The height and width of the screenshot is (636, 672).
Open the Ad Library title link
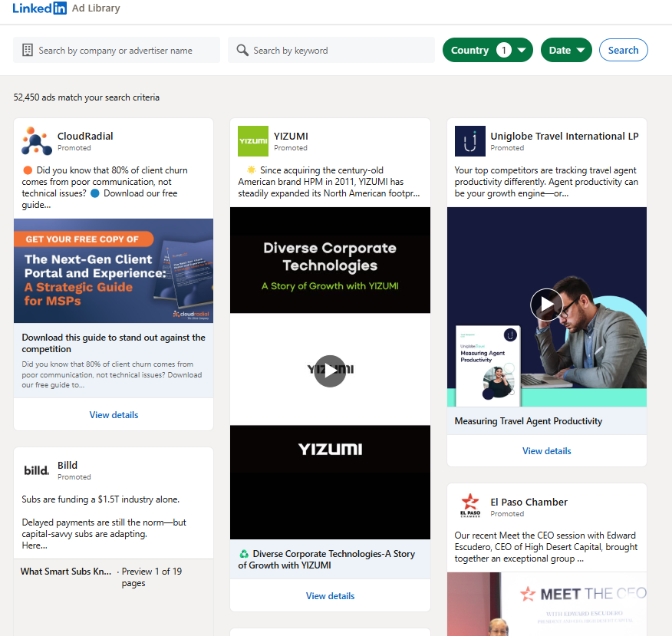point(96,8)
